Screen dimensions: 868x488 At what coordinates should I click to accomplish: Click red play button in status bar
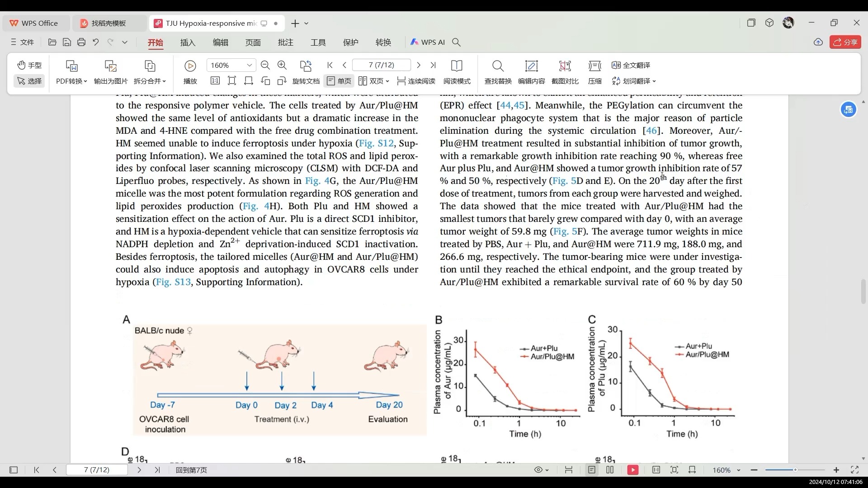(633, 470)
